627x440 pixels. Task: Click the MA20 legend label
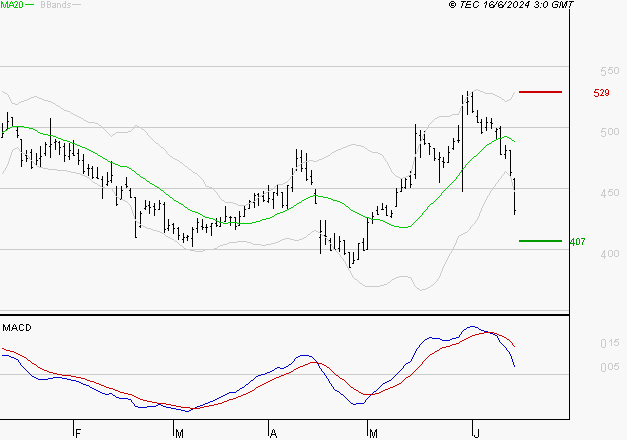point(12,5)
